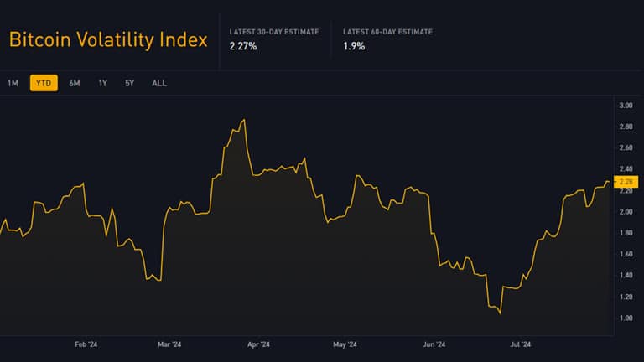Click the highlighted current value price tag

point(626,182)
